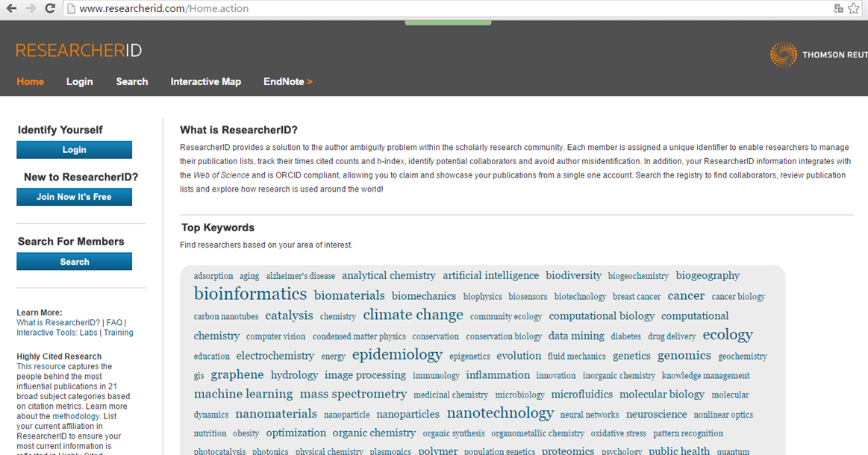Click the ResearcherID logo
868x455 pixels.
click(78, 51)
